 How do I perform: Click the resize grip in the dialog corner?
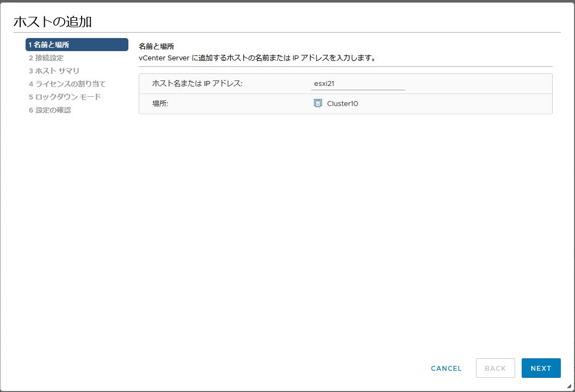pos(569,386)
